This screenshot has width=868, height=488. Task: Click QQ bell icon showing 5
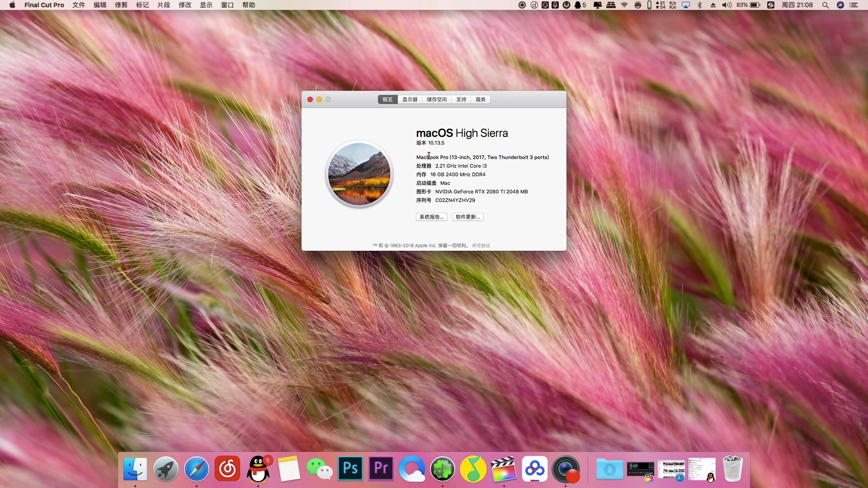pos(580,5)
